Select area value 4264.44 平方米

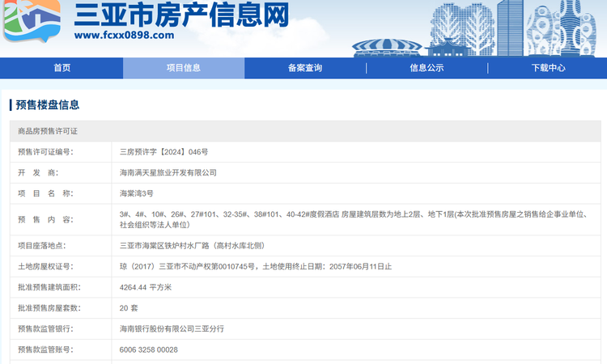[x=146, y=287]
